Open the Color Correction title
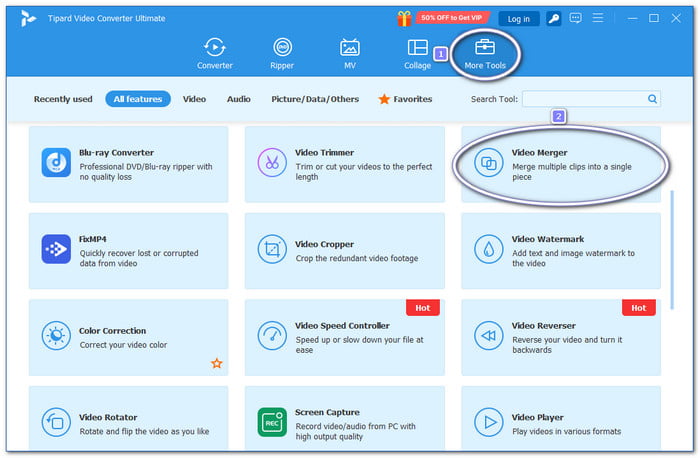The image size is (700, 458). point(112,331)
